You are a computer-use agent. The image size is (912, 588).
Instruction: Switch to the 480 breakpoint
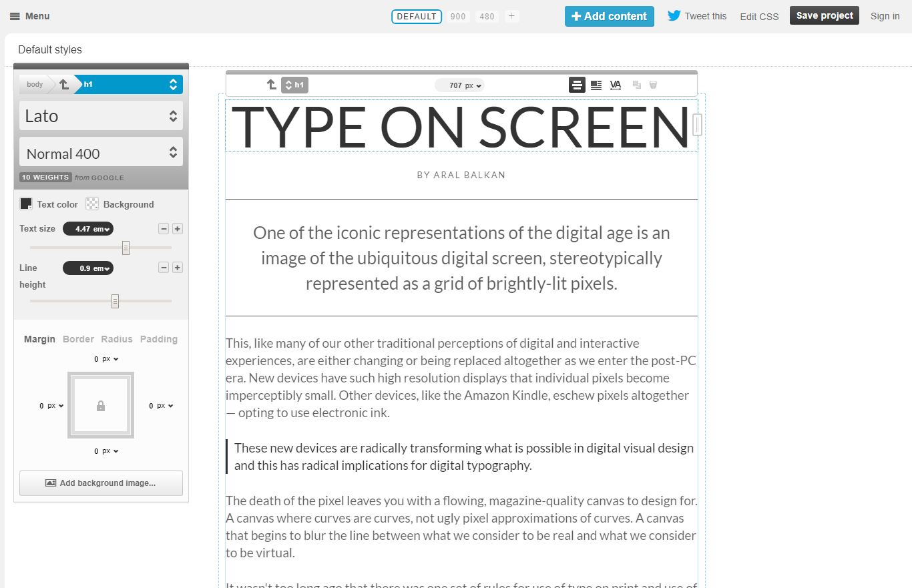[x=487, y=16]
